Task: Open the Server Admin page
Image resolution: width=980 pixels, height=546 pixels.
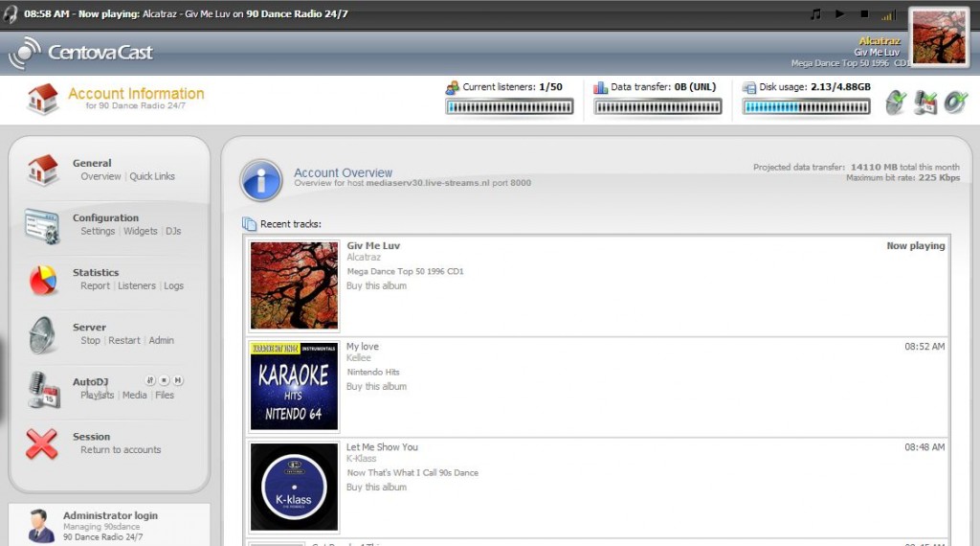Action: (161, 340)
